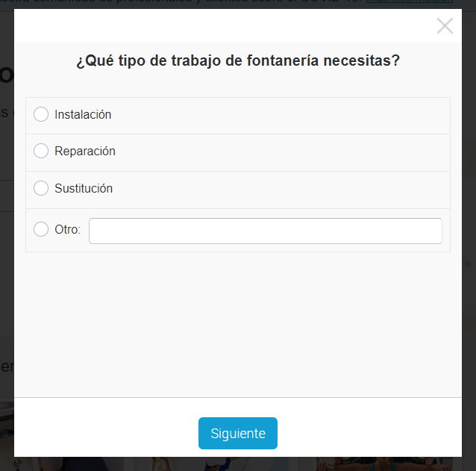Click the white header strip left of the X
476x471 pixels.
[x=224, y=26]
